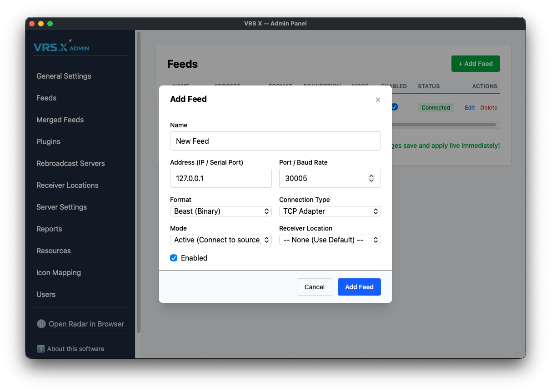551x392 pixels.
Task: Click the blue Add Feed submit button
Action: [x=359, y=287]
